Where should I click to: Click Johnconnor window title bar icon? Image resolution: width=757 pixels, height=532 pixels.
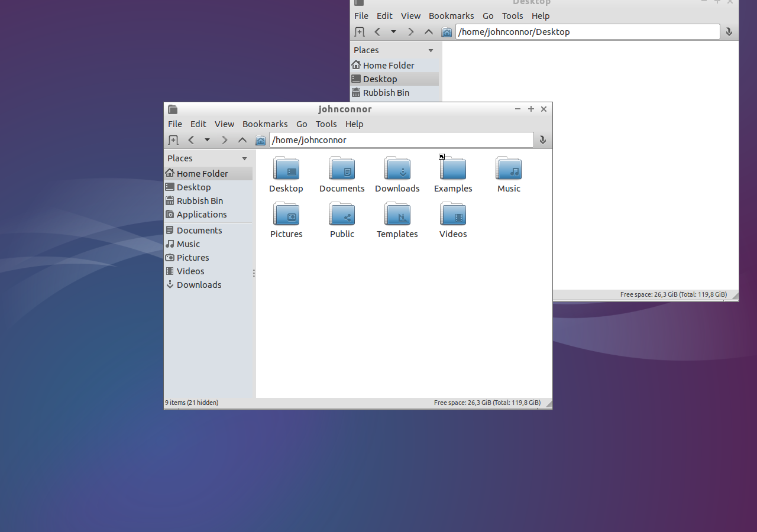pyautogui.click(x=173, y=109)
